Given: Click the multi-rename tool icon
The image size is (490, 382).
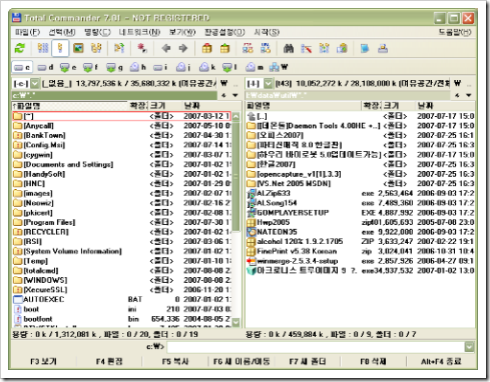Looking at the screenshot, I should (x=306, y=48).
